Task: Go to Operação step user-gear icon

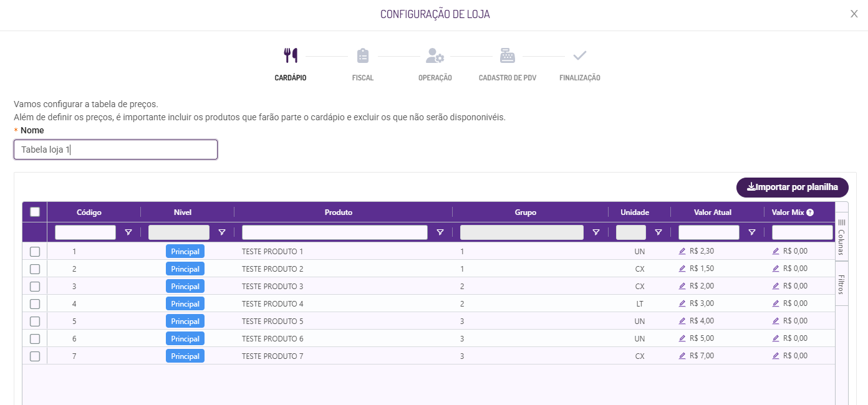Action: [x=435, y=56]
